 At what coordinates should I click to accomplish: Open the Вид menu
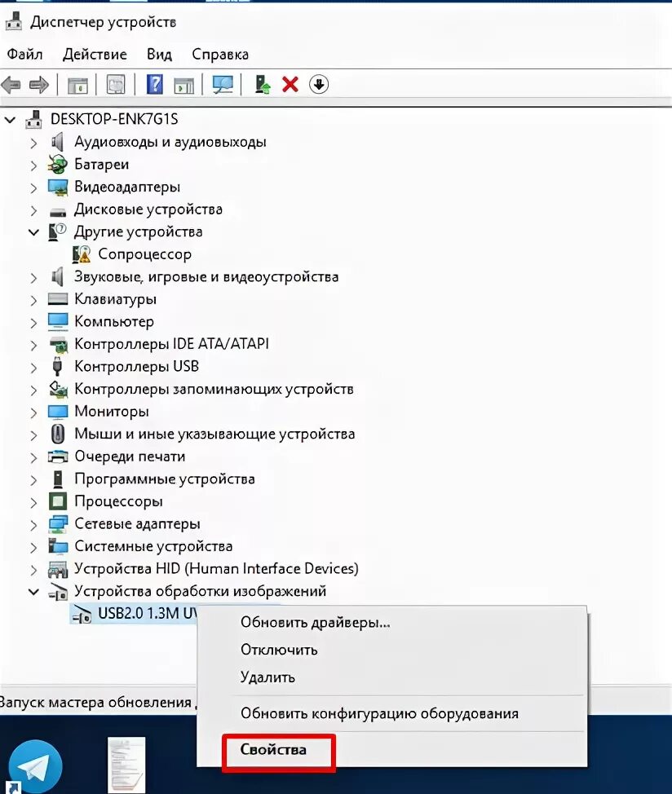[x=159, y=54]
